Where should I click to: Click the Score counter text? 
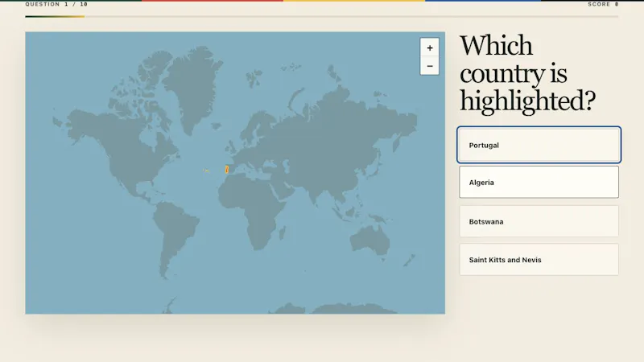tap(603, 4)
